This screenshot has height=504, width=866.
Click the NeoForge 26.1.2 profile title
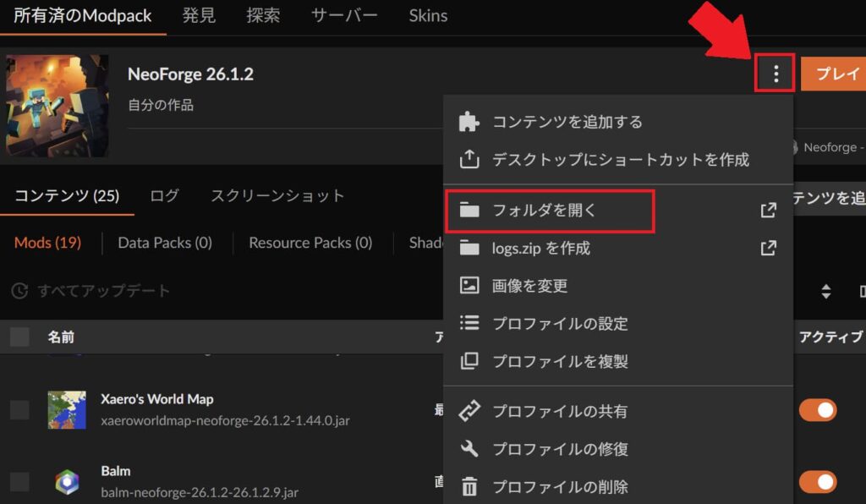(x=190, y=74)
